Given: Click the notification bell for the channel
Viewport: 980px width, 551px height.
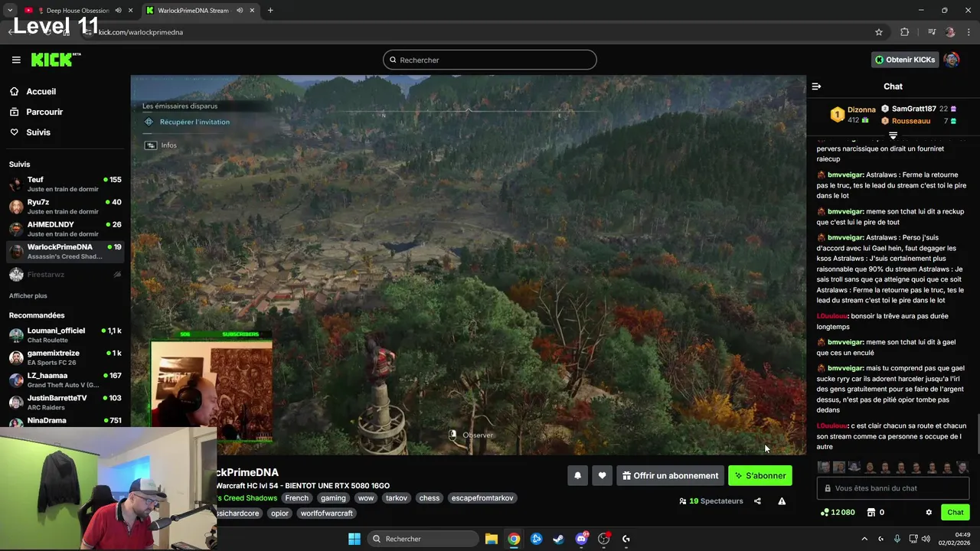Looking at the screenshot, I should click(578, 476).
